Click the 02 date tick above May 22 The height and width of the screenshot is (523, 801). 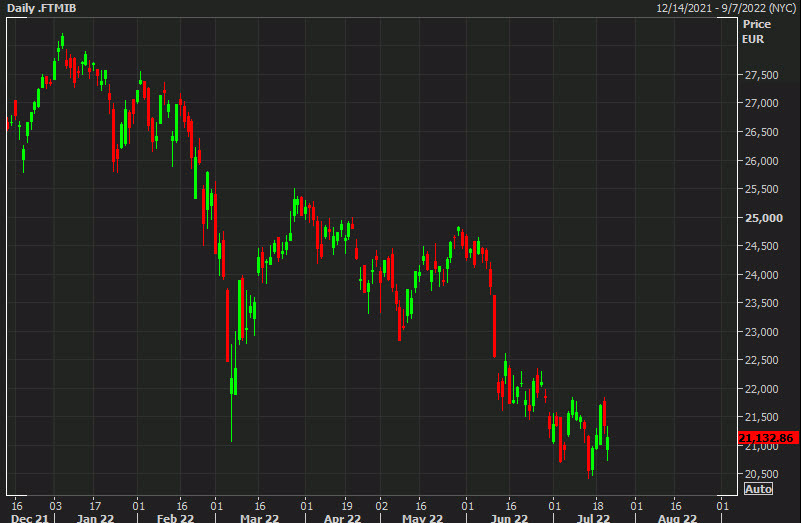coord(382,506)
